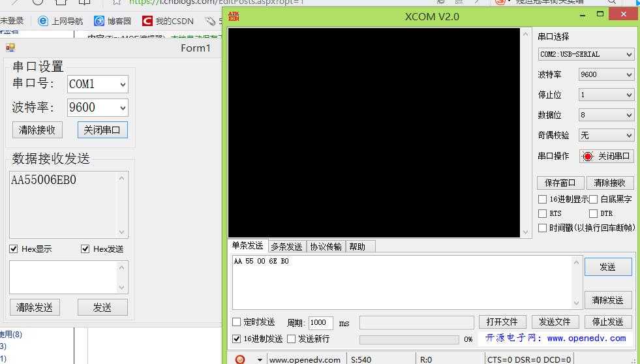Open 博客园 bookmark in browser
This screenshot has width=640, height=364.
(x=112, y=21)
